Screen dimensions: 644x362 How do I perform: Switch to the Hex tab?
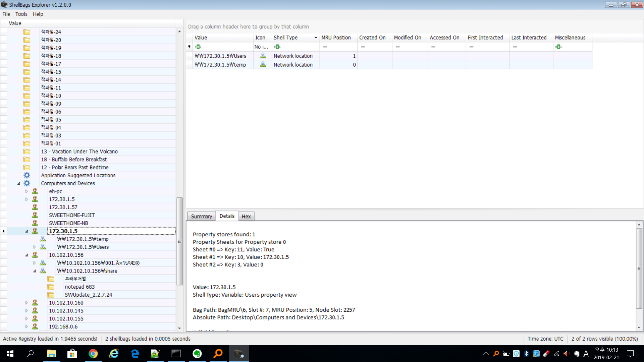(x=246, y=217)
